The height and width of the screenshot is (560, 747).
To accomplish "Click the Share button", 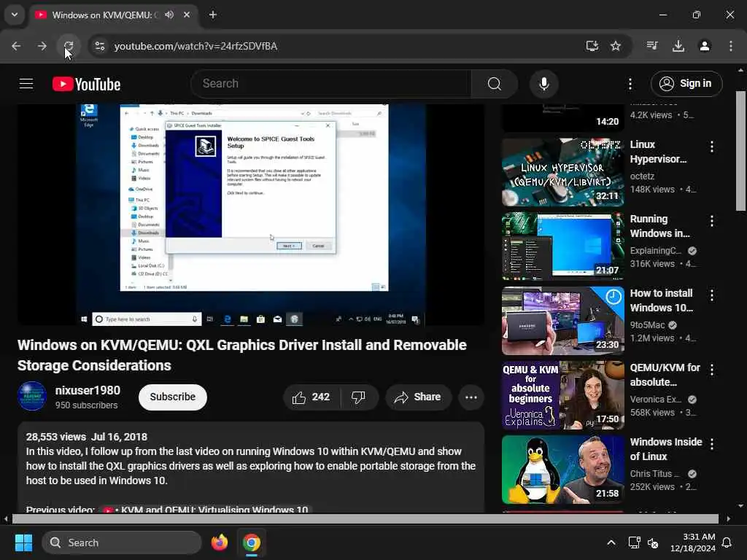I will pyautogui.click(x=418, y=397).
